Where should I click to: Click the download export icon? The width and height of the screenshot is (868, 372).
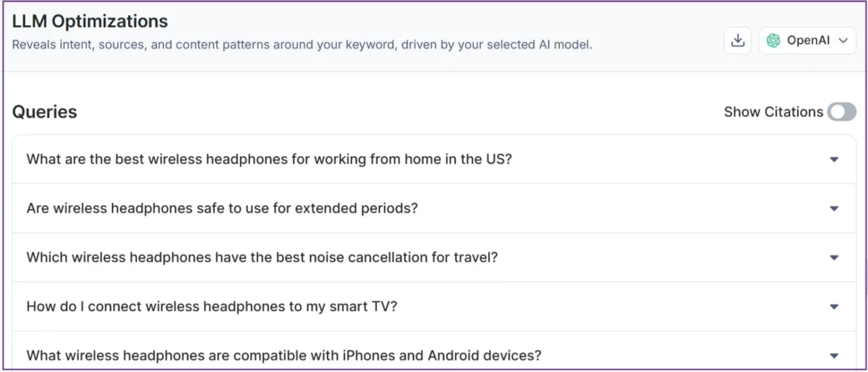tap(737, 41)
